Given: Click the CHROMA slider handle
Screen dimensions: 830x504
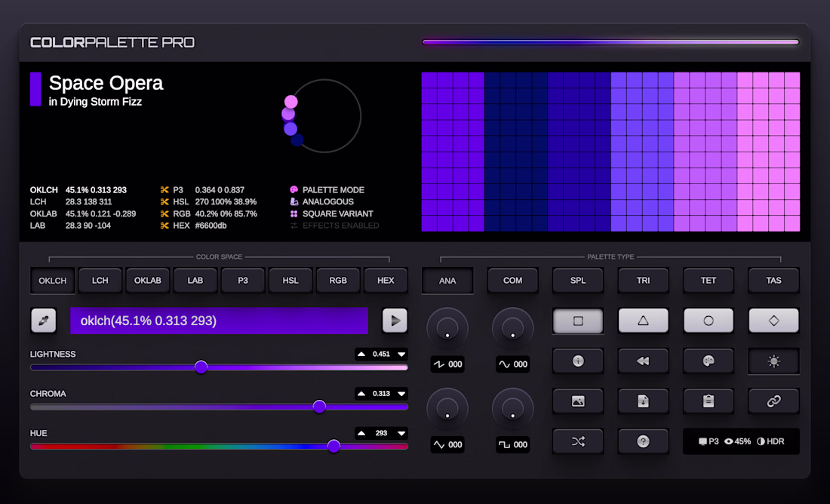Looking at the screenshot, I should tap(319, 407).
